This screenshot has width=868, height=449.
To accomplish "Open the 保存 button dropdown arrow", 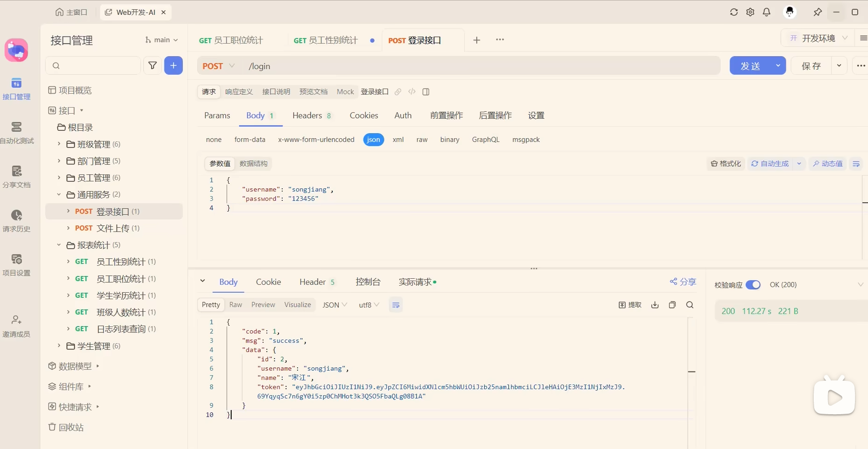I will click(839, 66).
